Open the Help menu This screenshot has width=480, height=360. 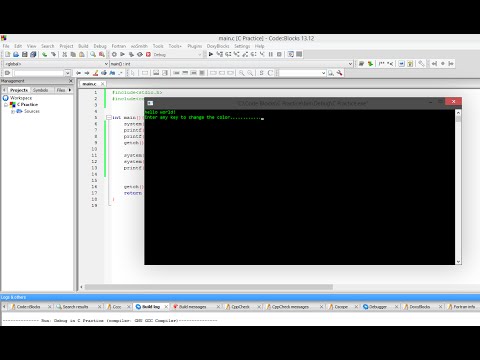click(x=259, y=46)
